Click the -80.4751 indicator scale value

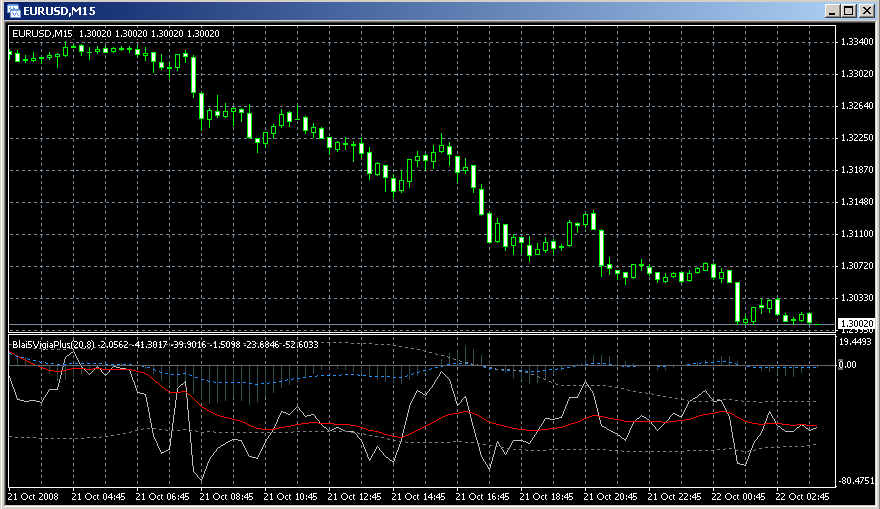[855, 481]
